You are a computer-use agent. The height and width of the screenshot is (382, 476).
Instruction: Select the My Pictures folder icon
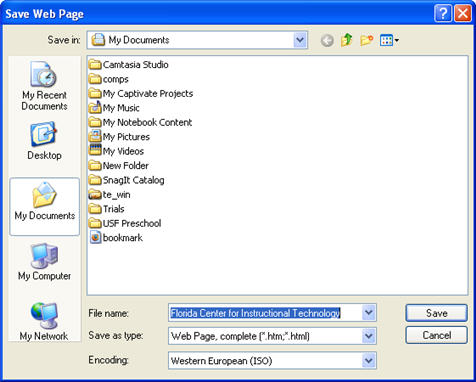(95, 136)
